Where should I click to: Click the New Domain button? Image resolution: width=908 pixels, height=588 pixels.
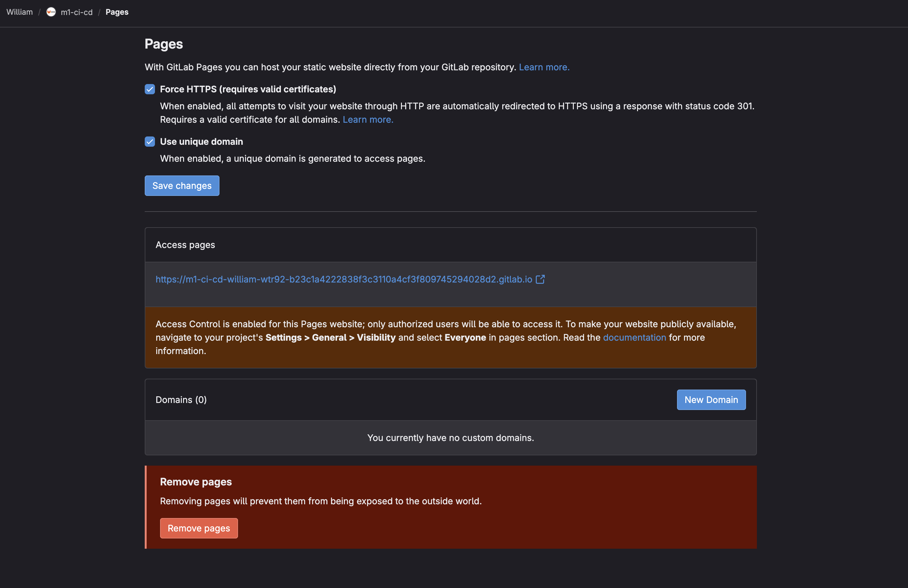711,399
